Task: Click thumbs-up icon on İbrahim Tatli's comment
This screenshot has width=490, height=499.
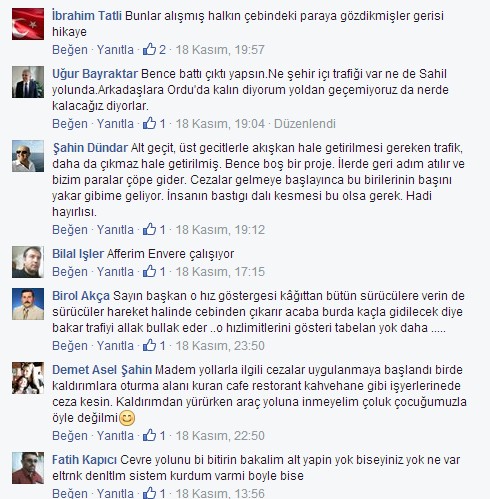Action: [149, 49]
